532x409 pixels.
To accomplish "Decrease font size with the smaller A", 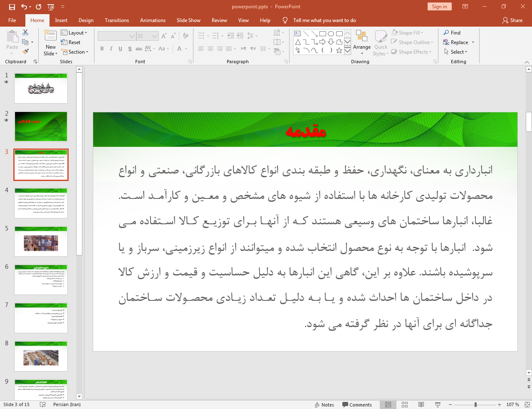I will pos(173,36).
